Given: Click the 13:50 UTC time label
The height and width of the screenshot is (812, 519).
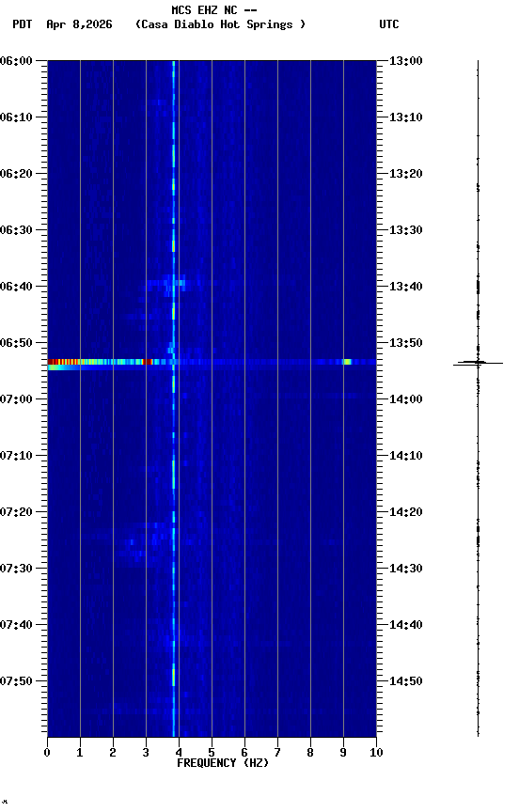Looking at the screenshot, I should click(x=406, y=343).
